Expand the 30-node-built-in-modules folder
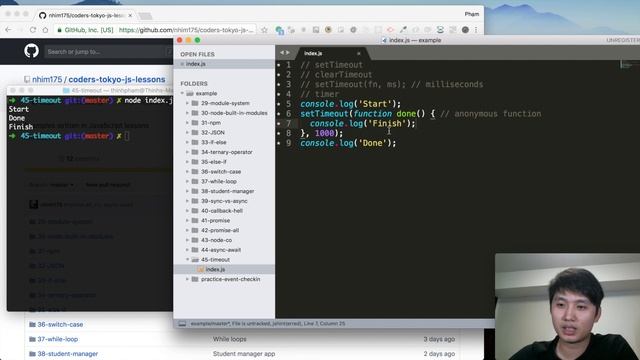This screenshot has height=360, width=640. tap(187, 113)
